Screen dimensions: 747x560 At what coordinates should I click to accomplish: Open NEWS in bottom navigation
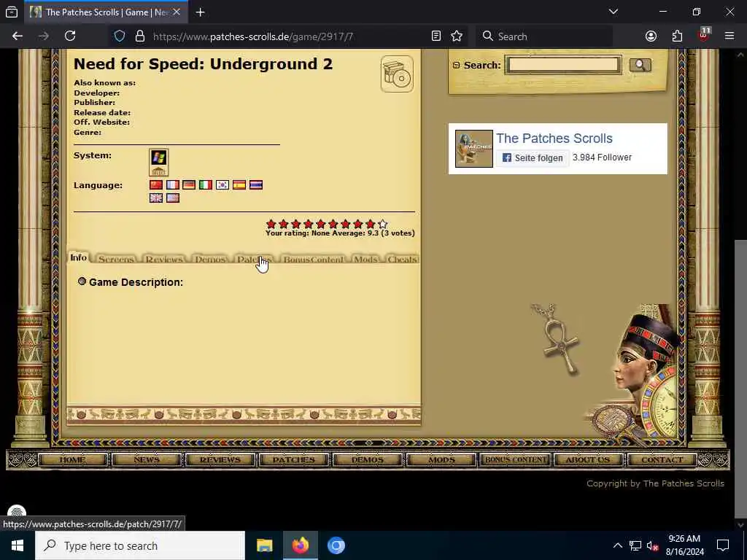[x=146, y=459]
